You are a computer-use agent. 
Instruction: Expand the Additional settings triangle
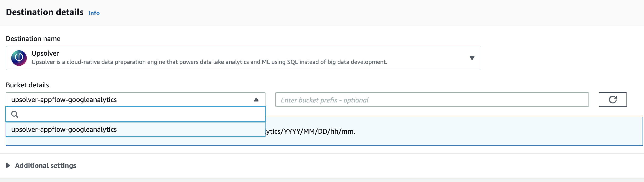(8, 165)
